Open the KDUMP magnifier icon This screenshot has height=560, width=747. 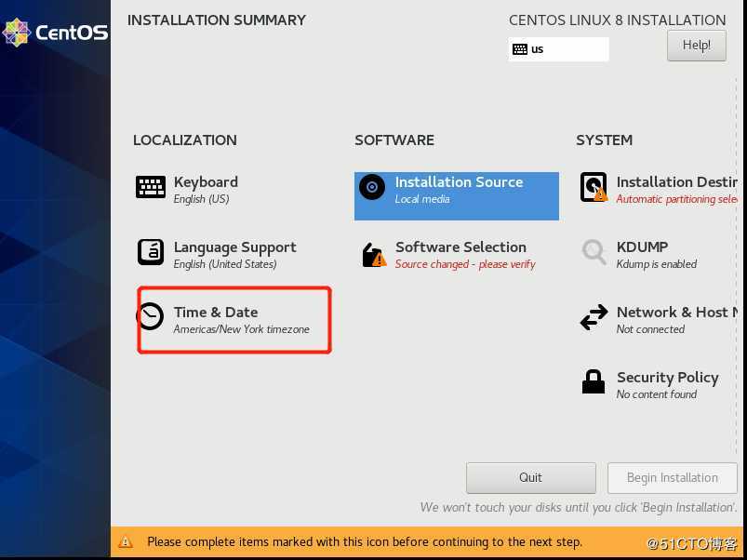[x=594, y=252]
